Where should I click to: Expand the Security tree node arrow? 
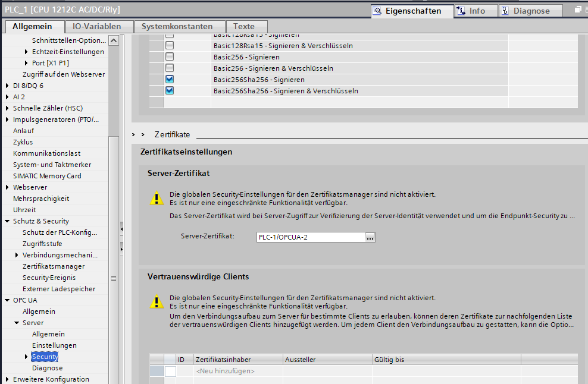[26, 357]
